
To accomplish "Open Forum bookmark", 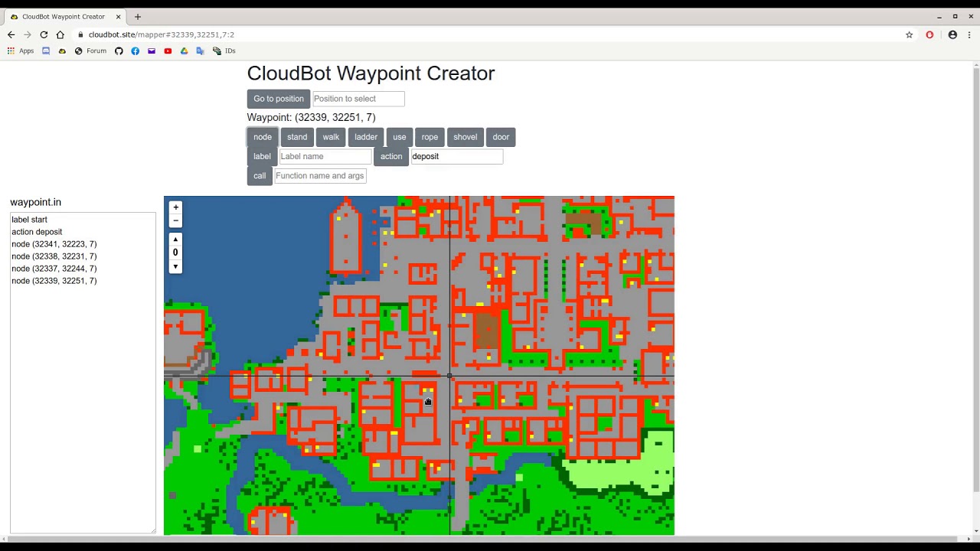I will 90,51.
